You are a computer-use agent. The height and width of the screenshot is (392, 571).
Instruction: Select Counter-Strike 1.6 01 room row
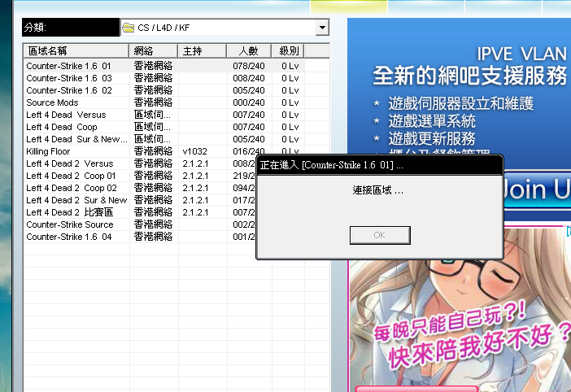click(x=164, y=66)
